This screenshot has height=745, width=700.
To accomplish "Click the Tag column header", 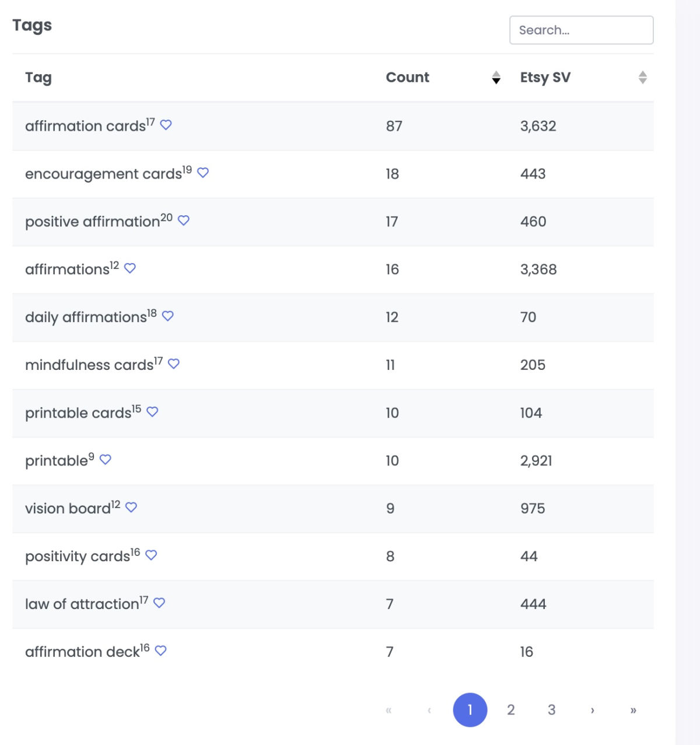I will [x=38, y=78].
